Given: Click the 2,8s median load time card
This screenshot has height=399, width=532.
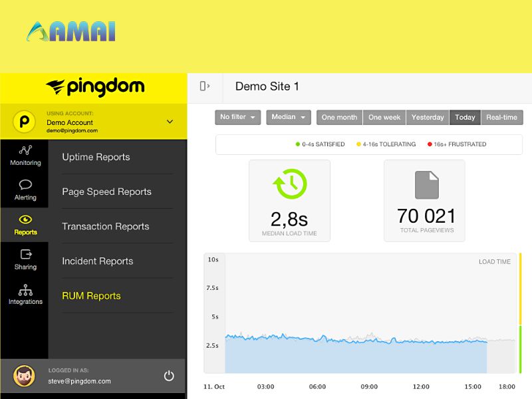Looking at the screenshot, I should click(290, 201).
